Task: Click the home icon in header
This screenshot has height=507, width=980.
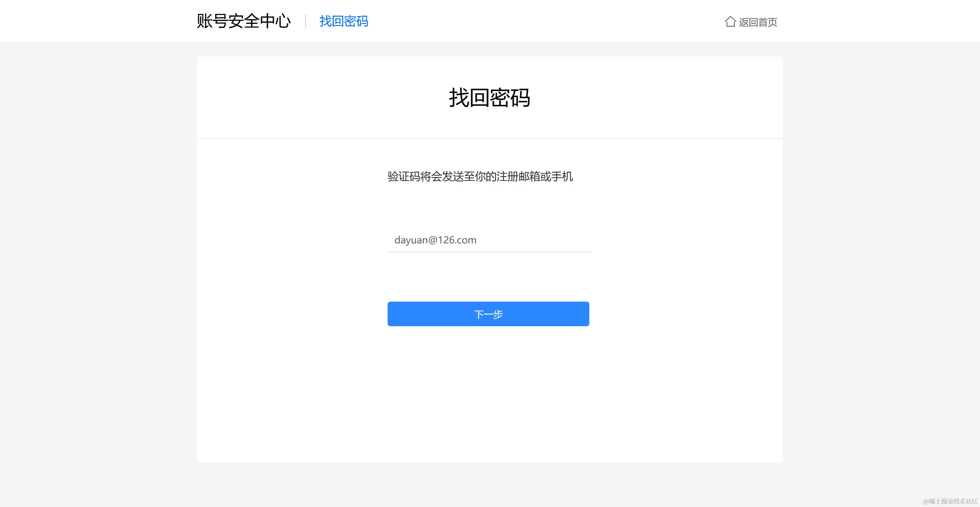Action: (x=730, y=21)
